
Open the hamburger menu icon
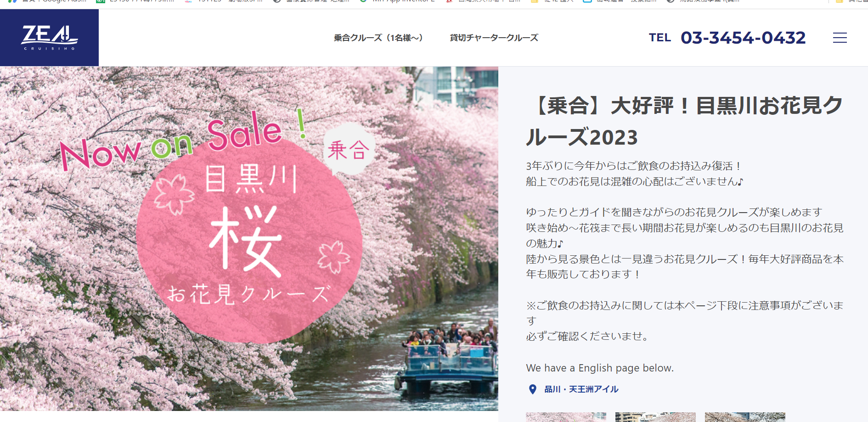[x=840, y=38]
